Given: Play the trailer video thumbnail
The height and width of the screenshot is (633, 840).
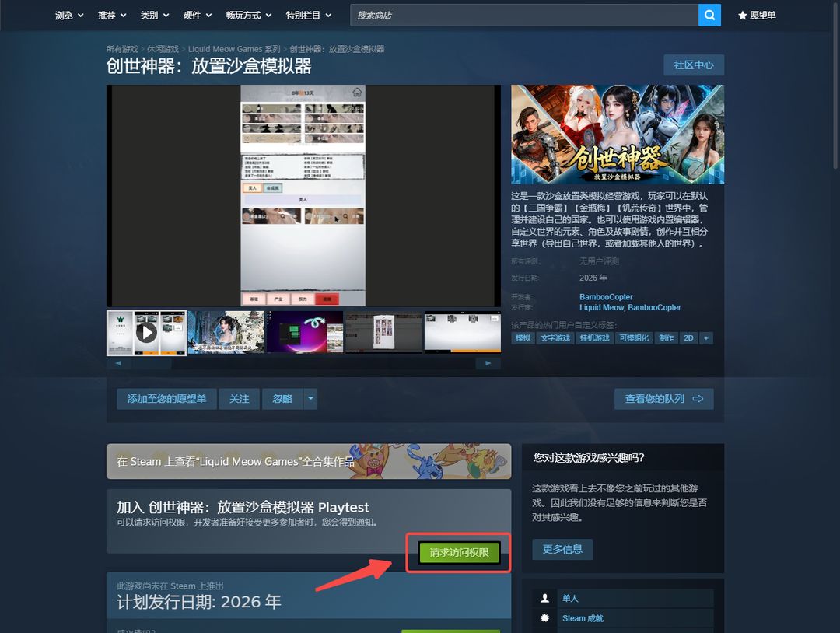Looking at the screenshot, I should pos(146,333).
